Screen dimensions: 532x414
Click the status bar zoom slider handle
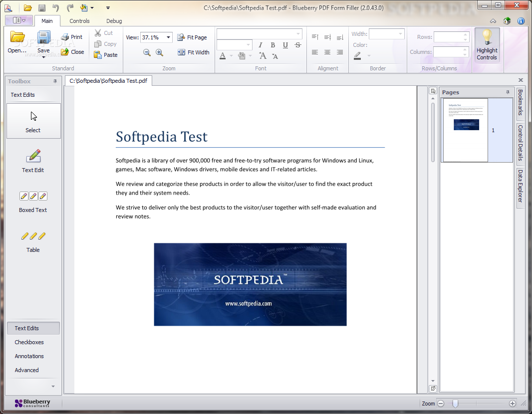coord(455,403)
